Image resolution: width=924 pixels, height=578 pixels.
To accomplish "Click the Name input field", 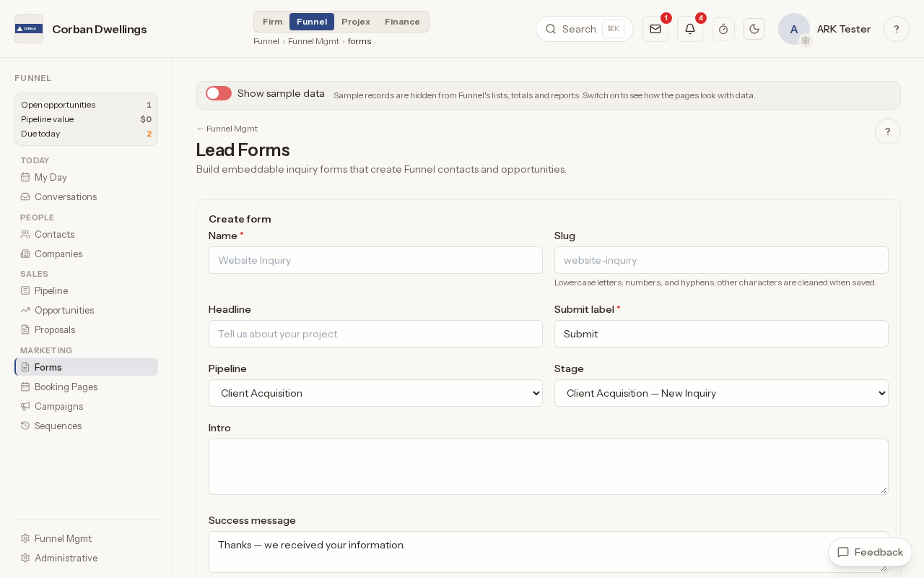I will [x=375, y=260].
